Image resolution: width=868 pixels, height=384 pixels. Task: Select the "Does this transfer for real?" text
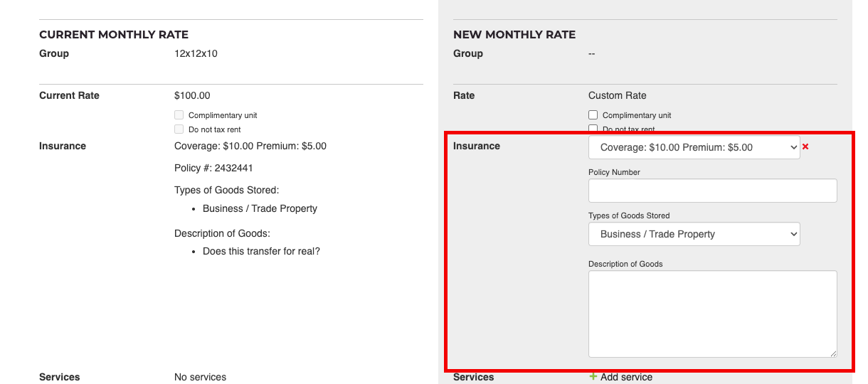click(261, 251)
